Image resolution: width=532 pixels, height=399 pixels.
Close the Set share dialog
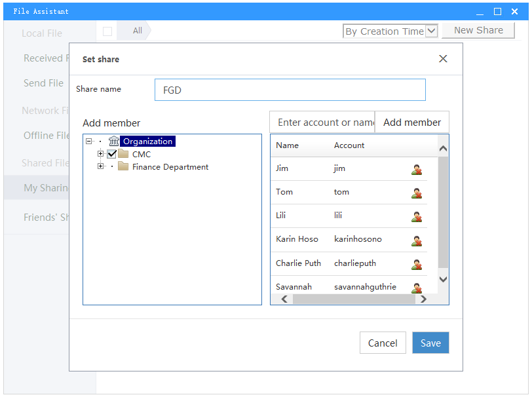tap(443, 59)
